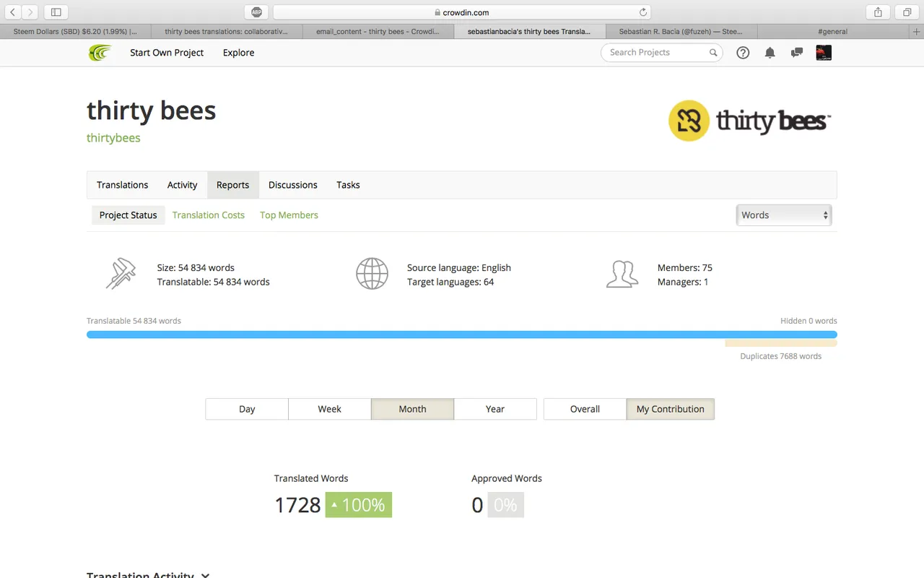
Task: Click the Crowdin logo icon
Action: tap(100, 53)
